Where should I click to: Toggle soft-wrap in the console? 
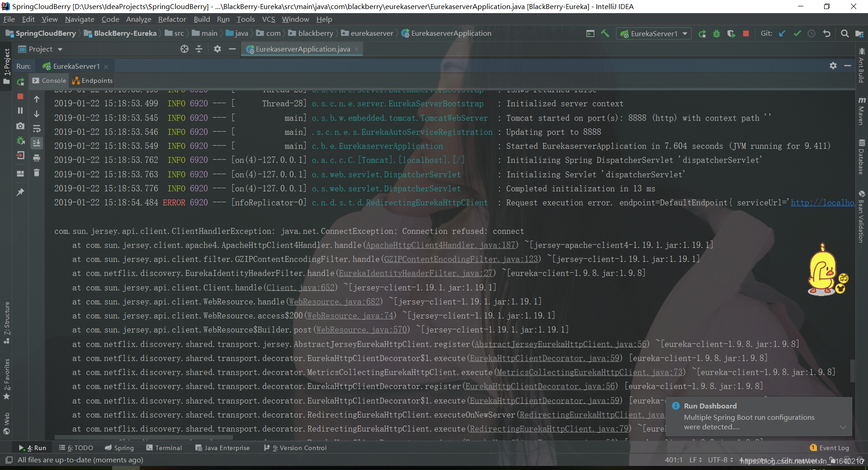pos(37,129)
